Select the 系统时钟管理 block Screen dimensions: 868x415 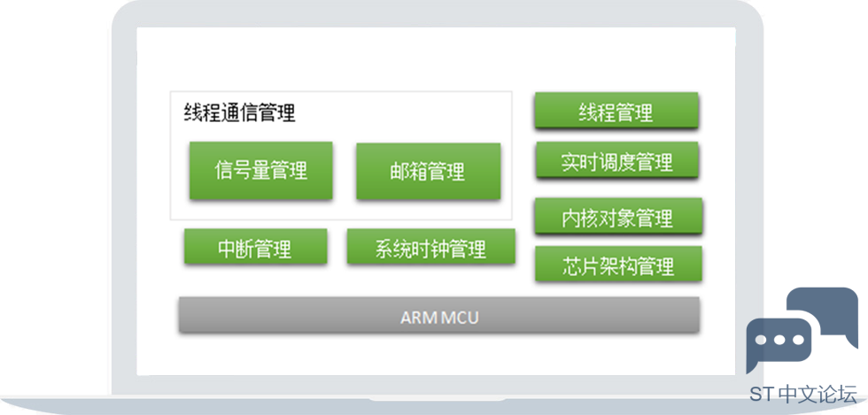pyautogui.click(x=430, y=246)
